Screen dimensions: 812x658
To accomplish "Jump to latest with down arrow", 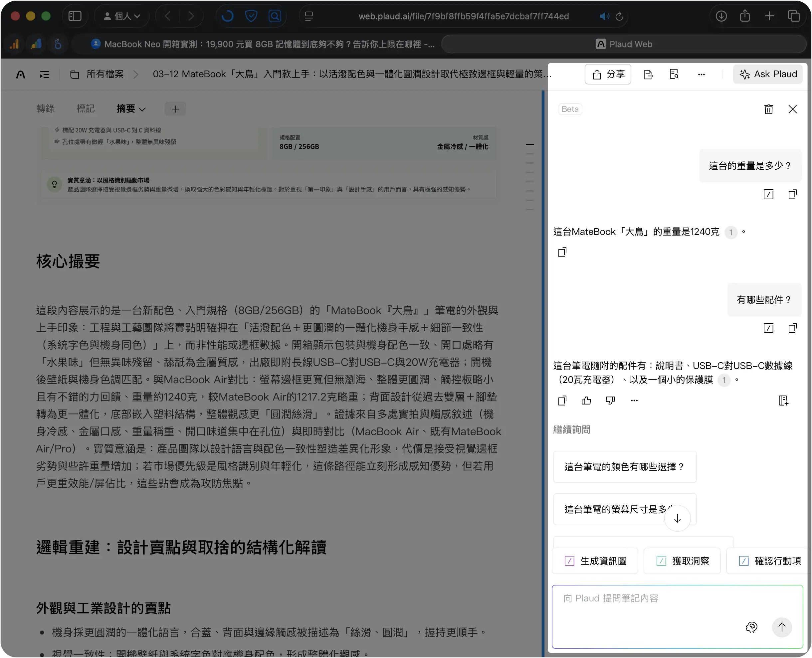I will pyautogui.click(x=677, y=518).
